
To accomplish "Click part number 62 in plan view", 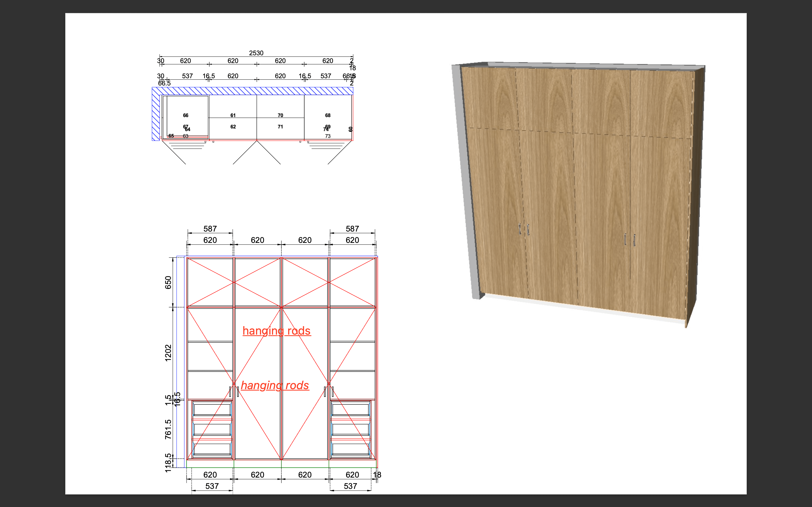I will 233,127.
